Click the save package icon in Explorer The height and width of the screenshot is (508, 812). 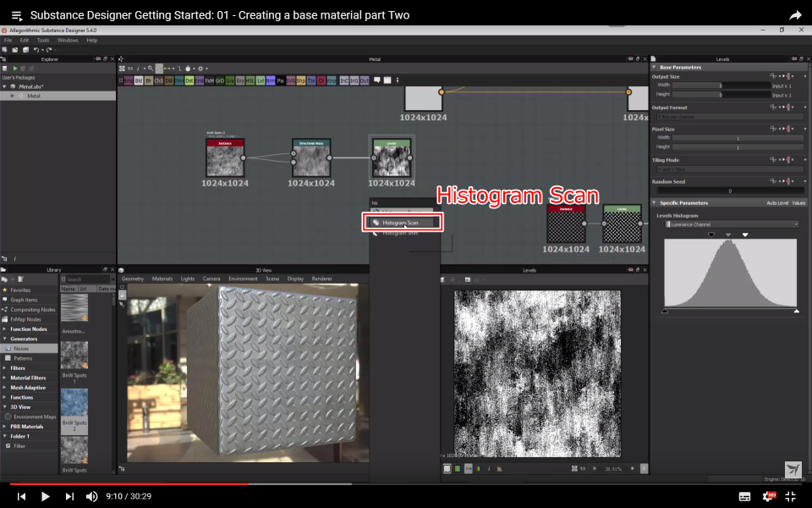coord(5,69)
